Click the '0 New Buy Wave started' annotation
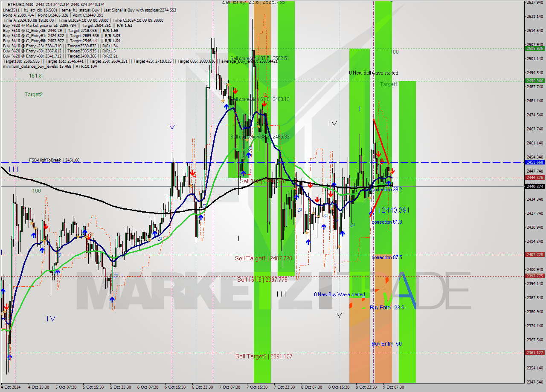The image size is (546, 392). pyautogui.click(x=340, y=294)
